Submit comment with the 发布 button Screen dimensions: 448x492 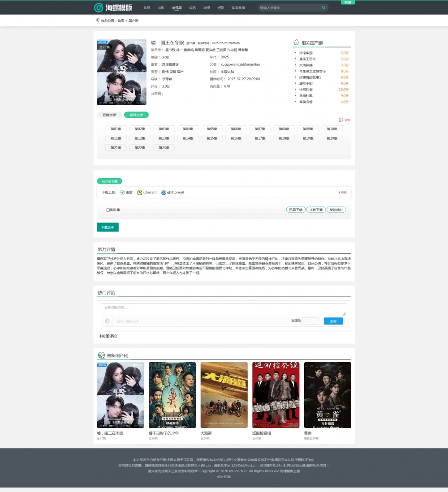pos(333,321)
